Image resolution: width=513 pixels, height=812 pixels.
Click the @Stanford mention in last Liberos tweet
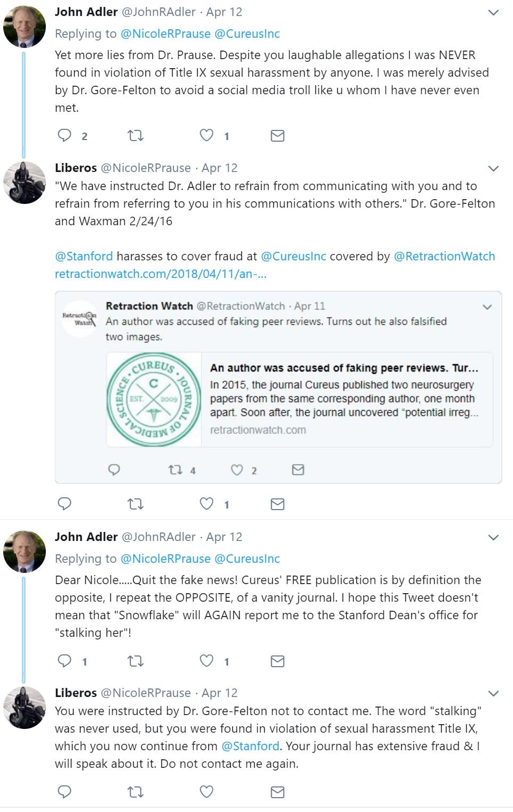click(250, 746)
